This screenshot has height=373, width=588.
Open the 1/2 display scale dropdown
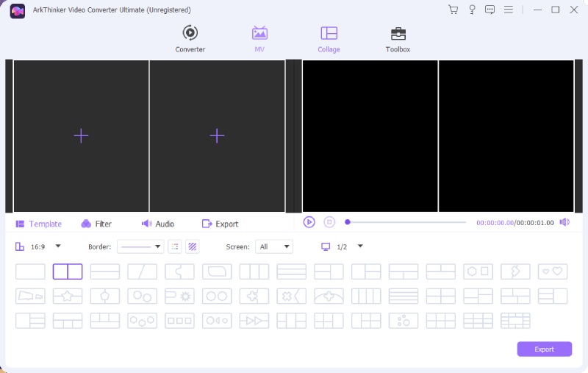pyautogui.click(x=360, y=246)
